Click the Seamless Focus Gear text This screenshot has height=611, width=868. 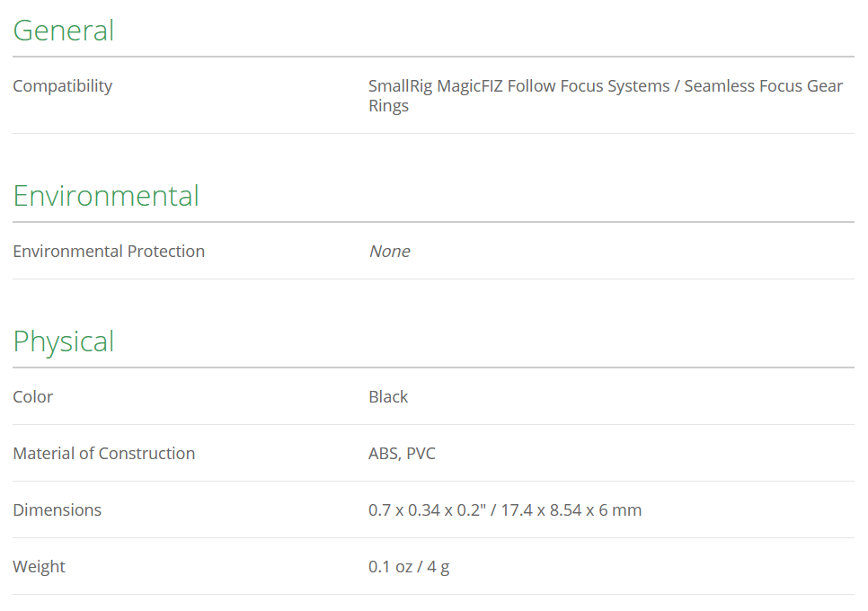pos(764,86)
